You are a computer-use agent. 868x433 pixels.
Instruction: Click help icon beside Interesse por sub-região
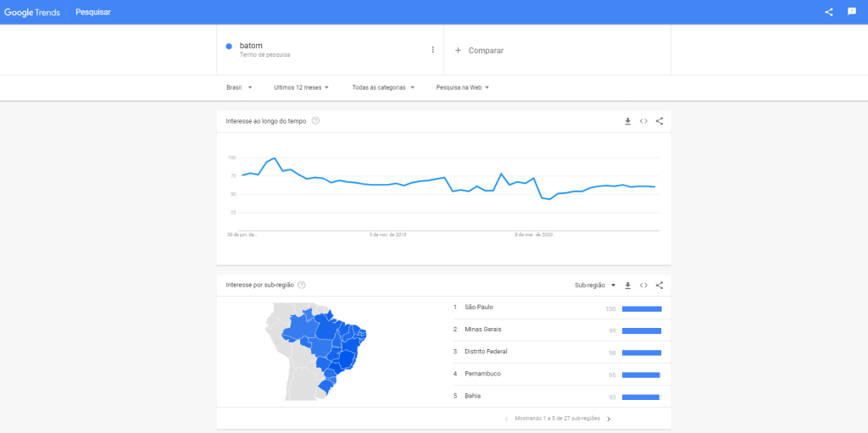tap(302, 286)
